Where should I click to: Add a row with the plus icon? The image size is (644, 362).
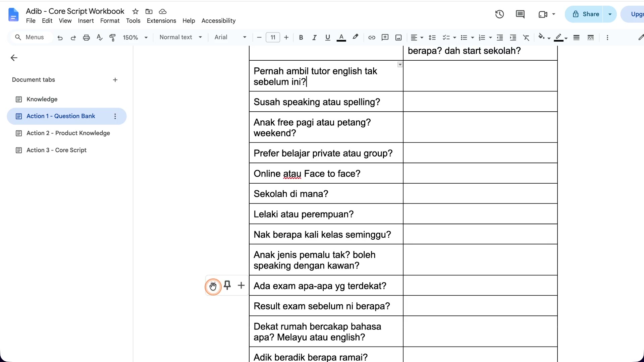coord(241,285)
